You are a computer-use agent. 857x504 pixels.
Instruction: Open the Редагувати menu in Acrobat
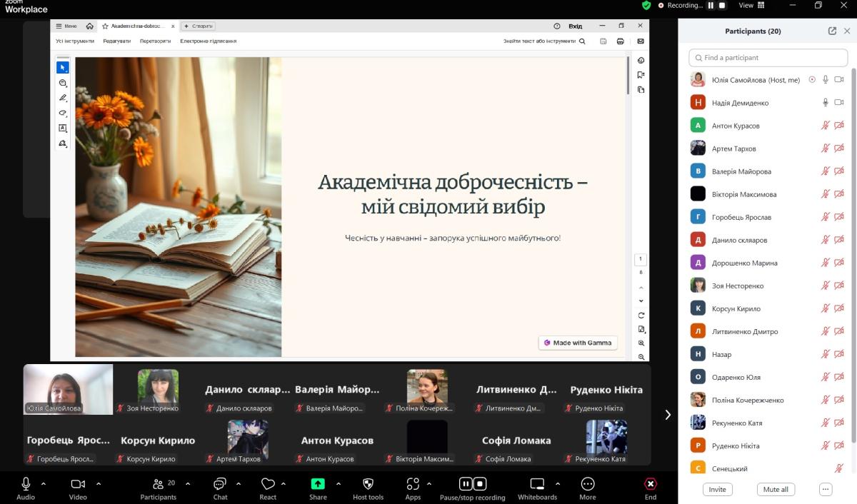[117, 41]
